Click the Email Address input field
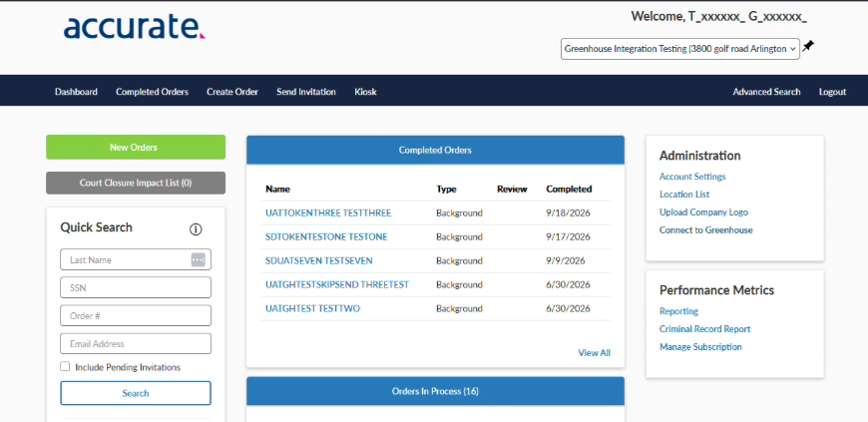The height and width of the screenshot is (422, 868). [136, 344]
